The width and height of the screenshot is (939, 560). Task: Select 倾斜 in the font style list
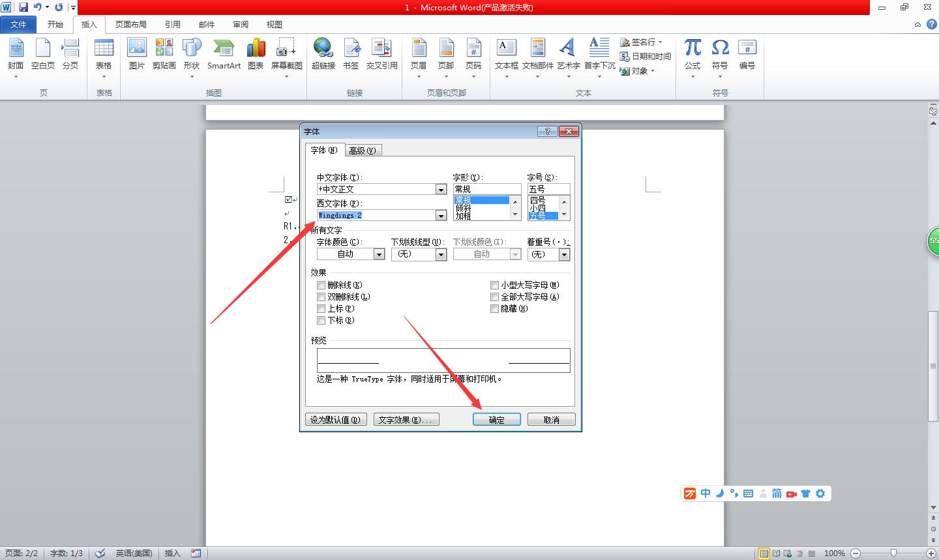click(464, 208)
